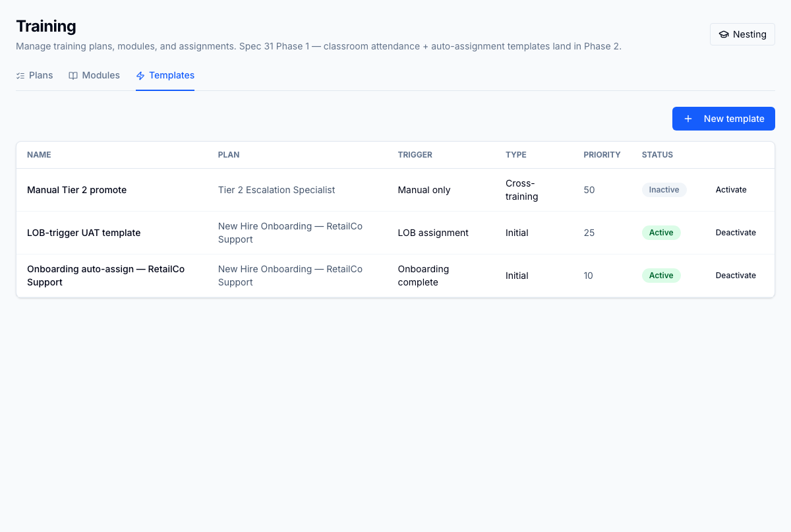
Task: Click the priority value 10
Action: [x=588, y=276]
